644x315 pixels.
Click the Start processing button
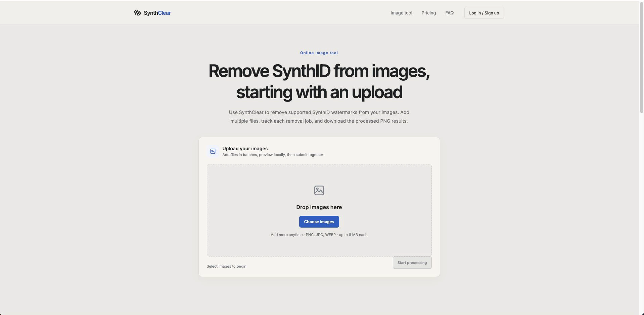click(412, 263)
